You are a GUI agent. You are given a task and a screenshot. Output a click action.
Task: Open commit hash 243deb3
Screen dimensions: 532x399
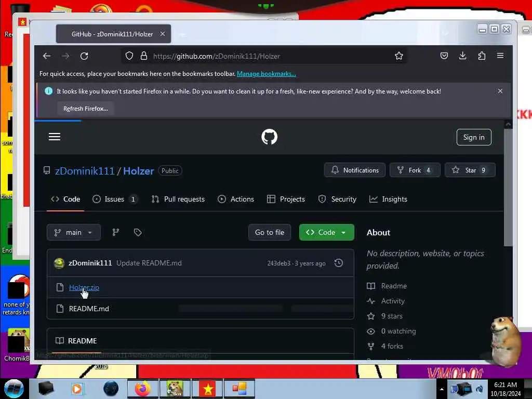pyautogui.click(x=278, y=263)
